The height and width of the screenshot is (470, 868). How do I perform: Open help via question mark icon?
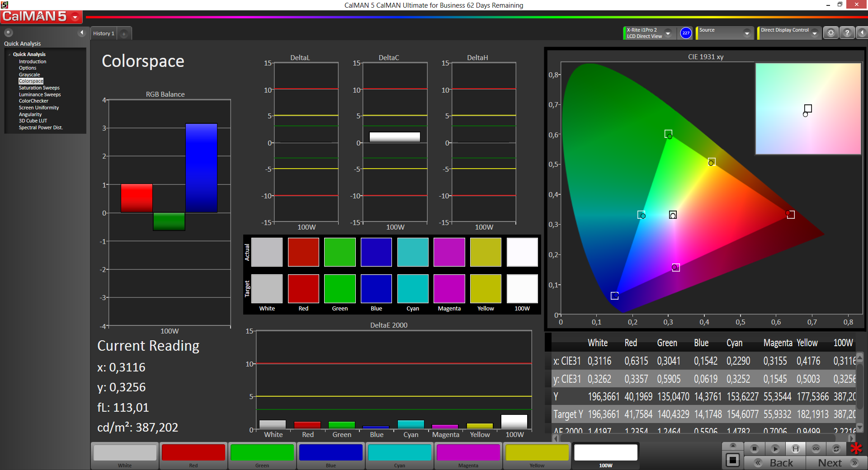[x=847, y=33]
